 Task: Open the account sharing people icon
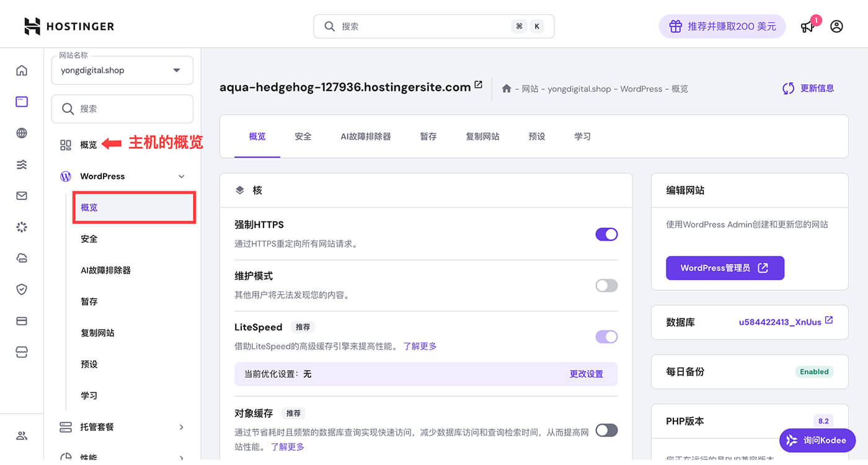[x=22, y=435]
